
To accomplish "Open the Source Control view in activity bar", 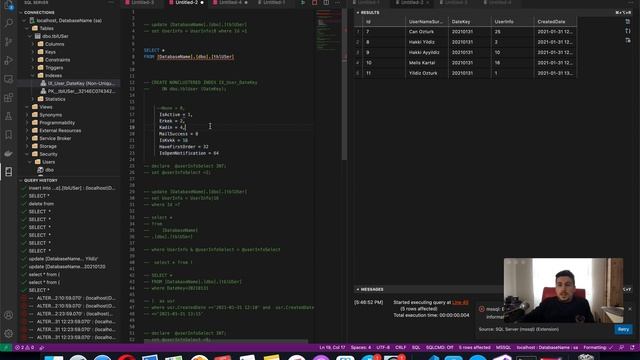I will click(x=9, y=42).
